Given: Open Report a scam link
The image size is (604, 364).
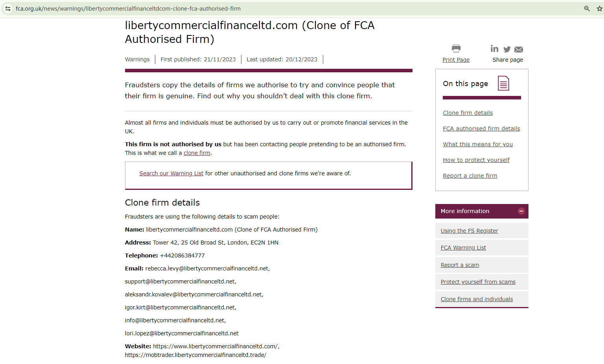Looking at the screenshot, I should pos(460,265).
